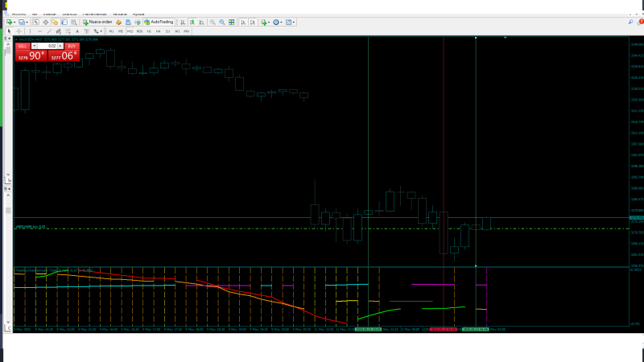Open the Profiles icon
This screenshot has height=362, width=644.
click(x=22, y=23)
